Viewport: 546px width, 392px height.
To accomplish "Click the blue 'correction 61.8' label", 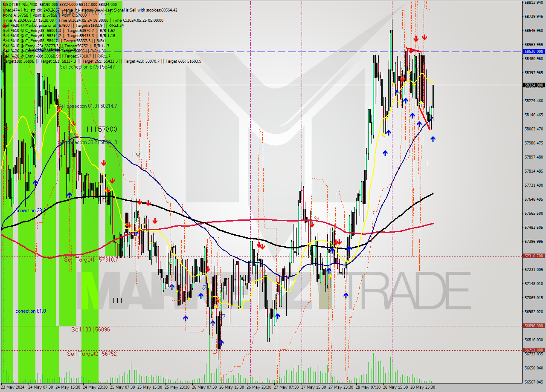I will 31,311.
